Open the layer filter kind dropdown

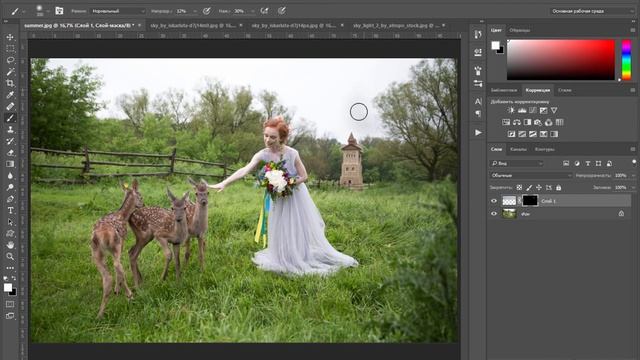[x=517, y=163]
